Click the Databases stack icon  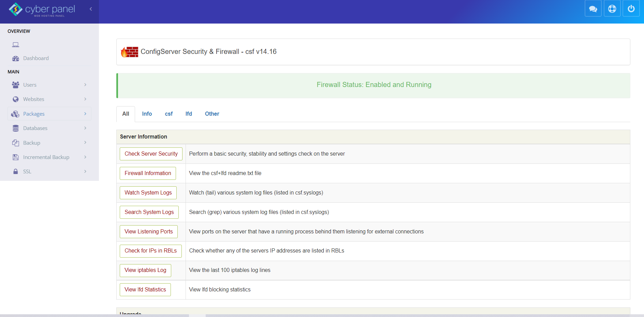(16, 128)
